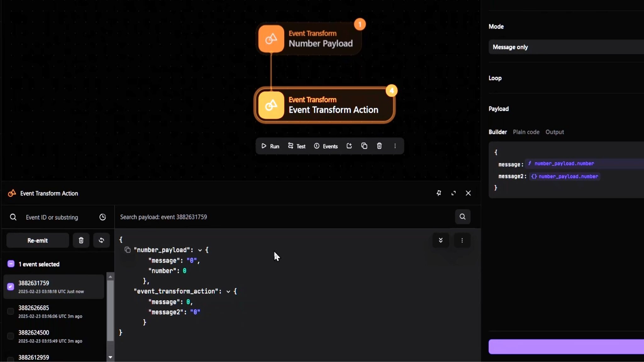Switch to the Plain code tab
644x362 pixels.
tap(525, 132)
